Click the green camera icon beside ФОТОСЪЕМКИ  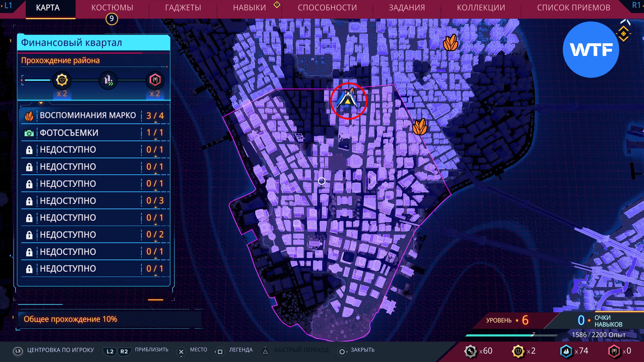(x=29, y=133)
